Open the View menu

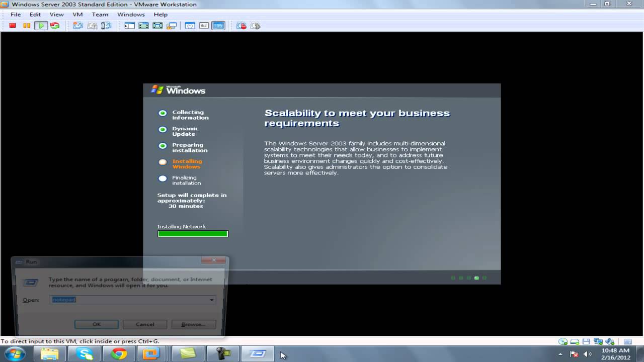tap(56, 15)
